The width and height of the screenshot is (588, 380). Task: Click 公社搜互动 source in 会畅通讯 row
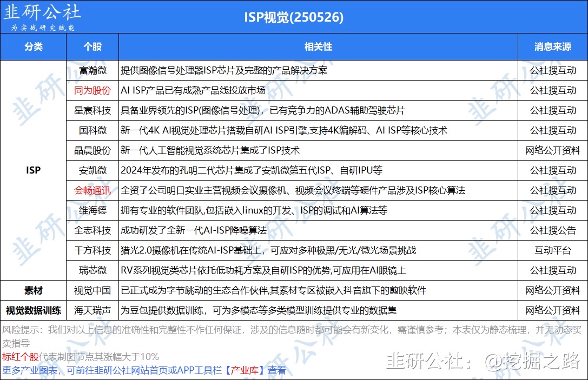click(x=553, y=190)
